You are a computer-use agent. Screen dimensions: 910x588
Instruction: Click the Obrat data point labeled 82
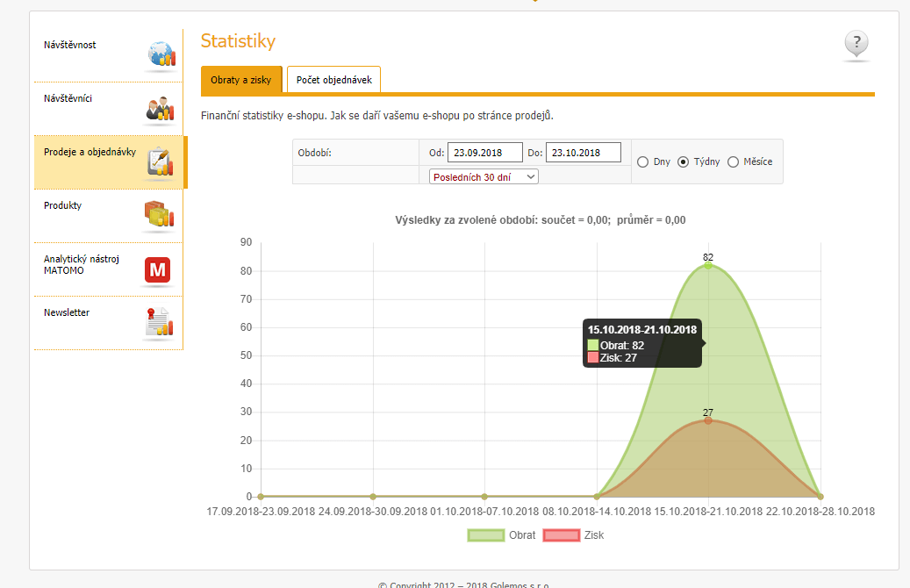pos(708,265)
